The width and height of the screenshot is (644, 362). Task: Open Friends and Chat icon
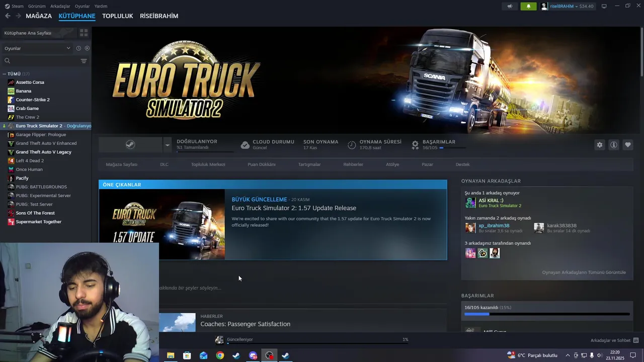click(636, 340)
